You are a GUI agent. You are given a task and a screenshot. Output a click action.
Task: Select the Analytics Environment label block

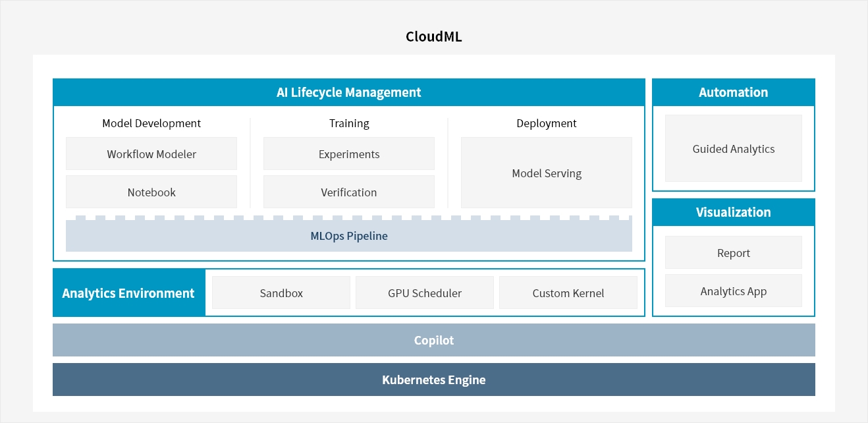pyautogui.click(x=129, y=293)
